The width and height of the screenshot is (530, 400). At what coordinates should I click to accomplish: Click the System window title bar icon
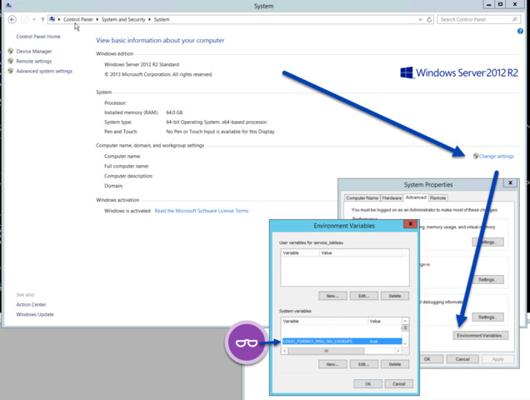coord(9,5)
